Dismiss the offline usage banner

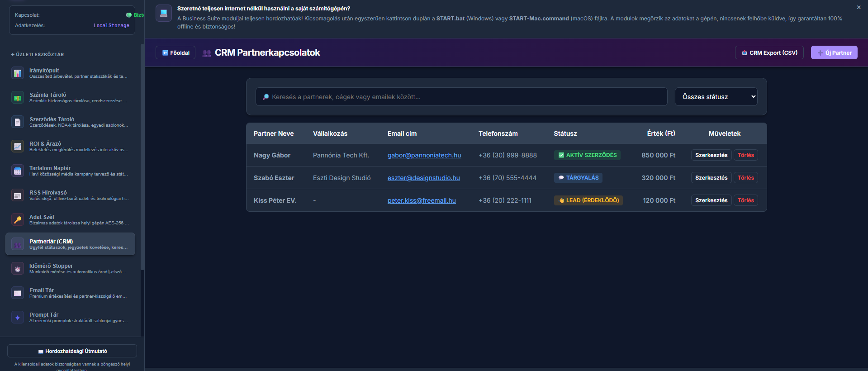[859, 7]
